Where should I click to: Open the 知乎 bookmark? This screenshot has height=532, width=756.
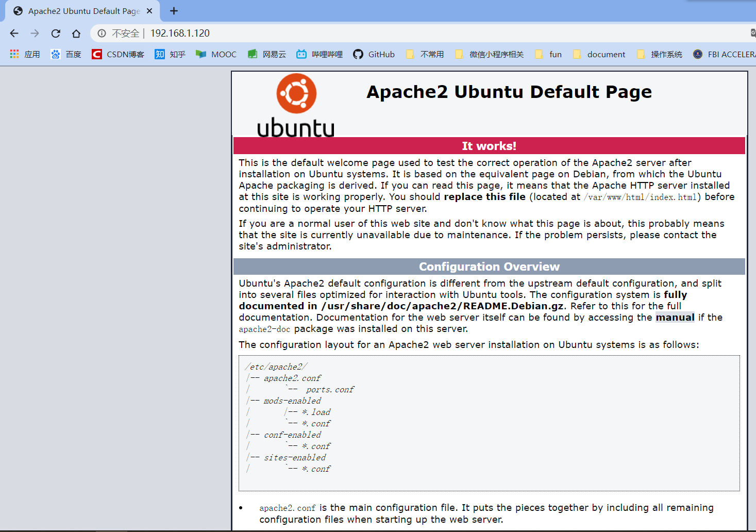click(x=170, y=54)
